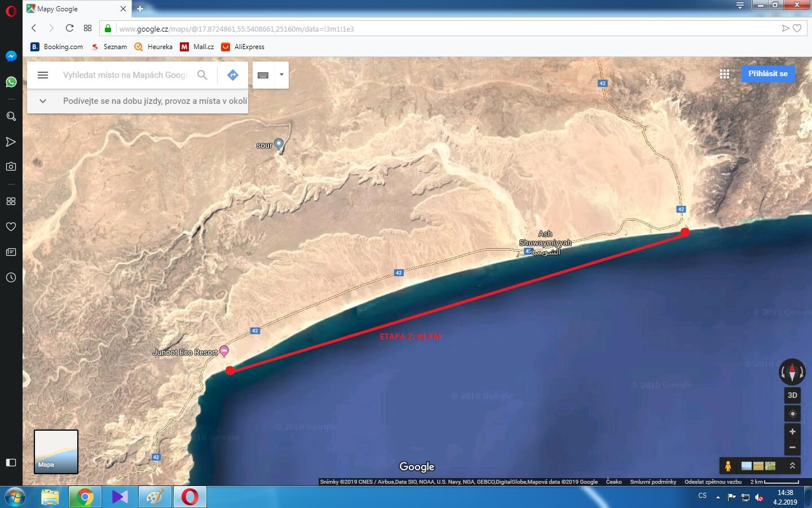
Task: Toggle the Opera sidebar panel visibility
Action: coord(11,462)
